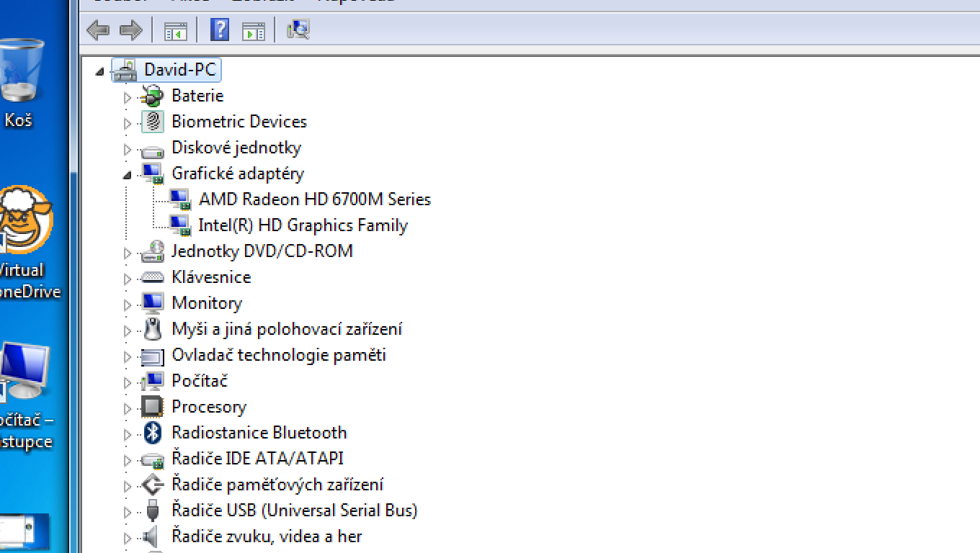The width and height of the screenshot is (980, 553).
Task: Click the Bluetooth icon beside Radiostanice Bluetooth
Action: (152, 433)
